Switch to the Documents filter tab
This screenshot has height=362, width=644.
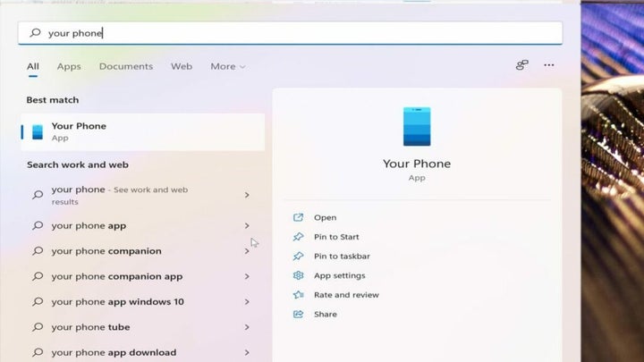point(125,66)
